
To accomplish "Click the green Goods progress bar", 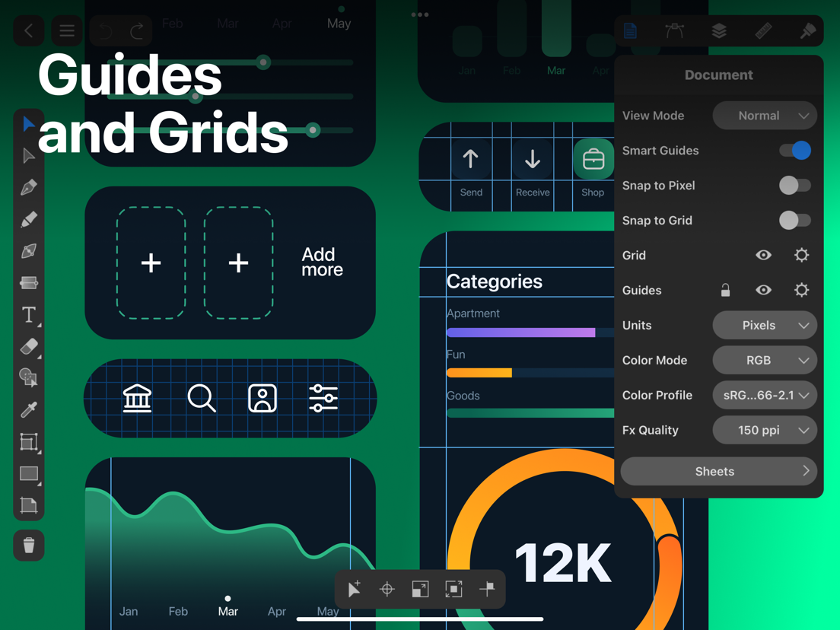I will coord(530,413).
